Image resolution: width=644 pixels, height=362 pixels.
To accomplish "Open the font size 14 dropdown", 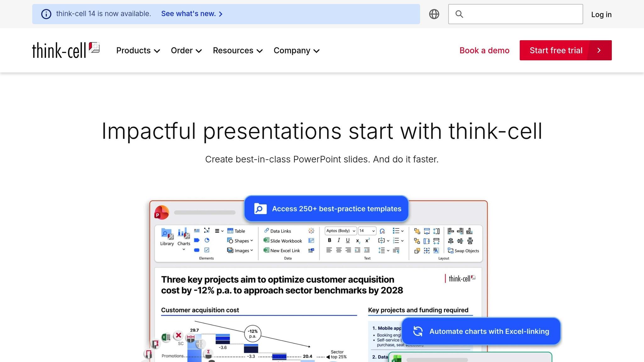I will click(367, 231).
